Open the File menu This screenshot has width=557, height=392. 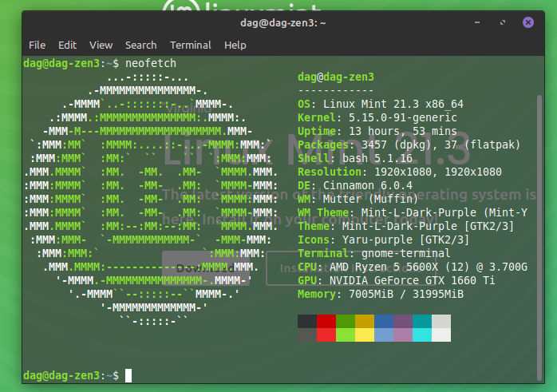click(x=38, y=46)
